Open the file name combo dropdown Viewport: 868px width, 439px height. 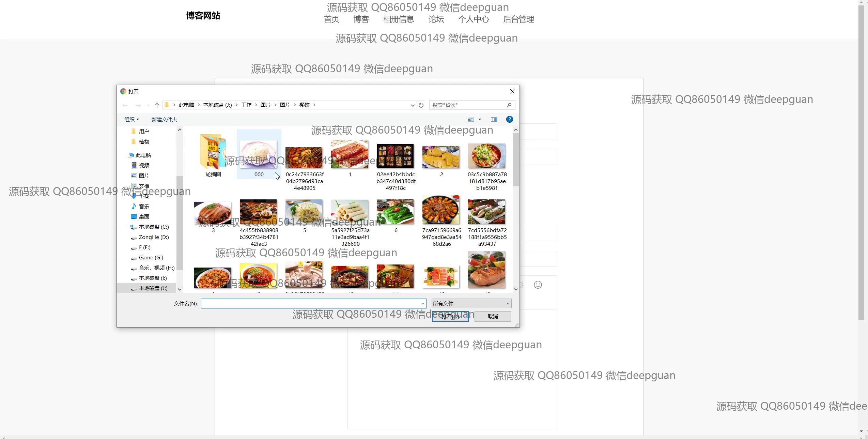point(423,303)
